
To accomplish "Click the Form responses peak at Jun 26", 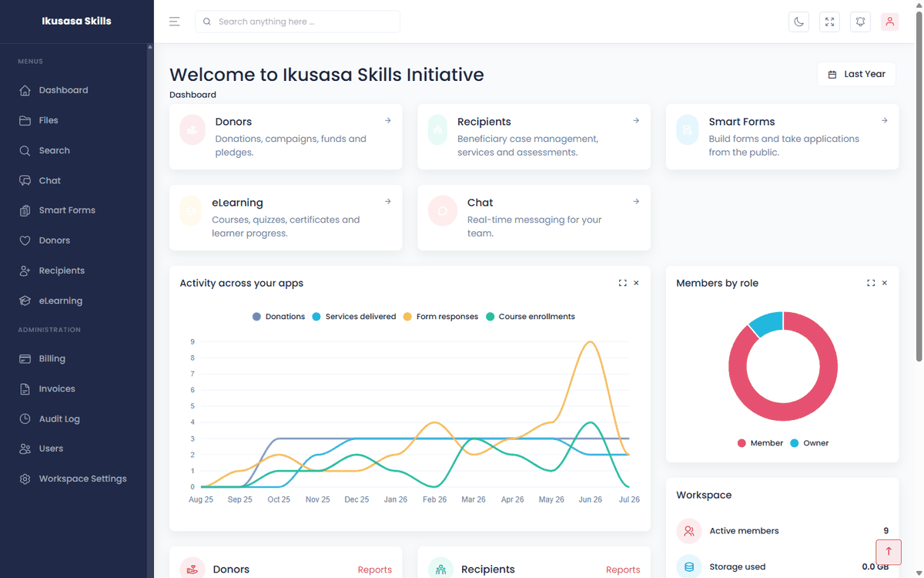I will coord(591,342).
